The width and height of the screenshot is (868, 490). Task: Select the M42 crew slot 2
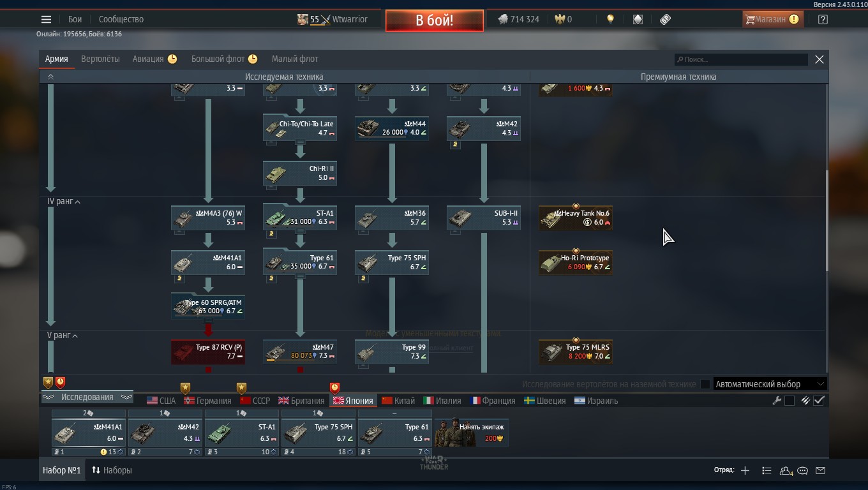[165, 433]
